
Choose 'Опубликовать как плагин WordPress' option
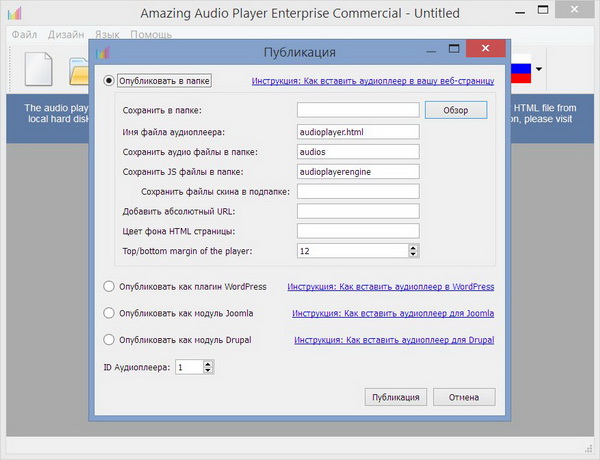pyautogui.click(x=109, y=287)
